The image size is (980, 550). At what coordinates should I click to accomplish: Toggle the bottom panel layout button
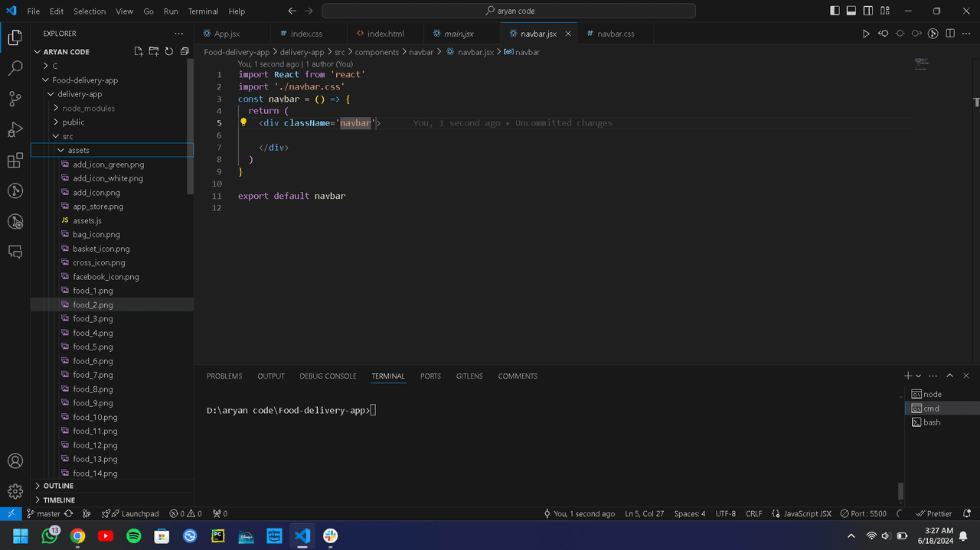click(851, 11)
